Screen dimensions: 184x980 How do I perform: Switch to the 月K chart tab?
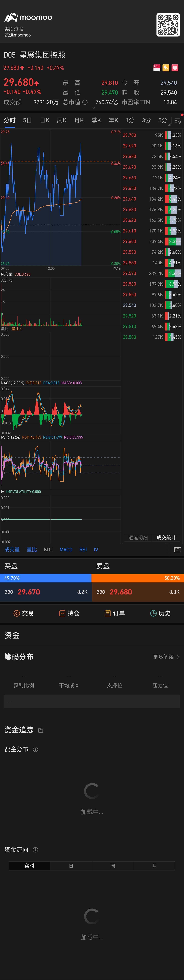click(79, 120)
